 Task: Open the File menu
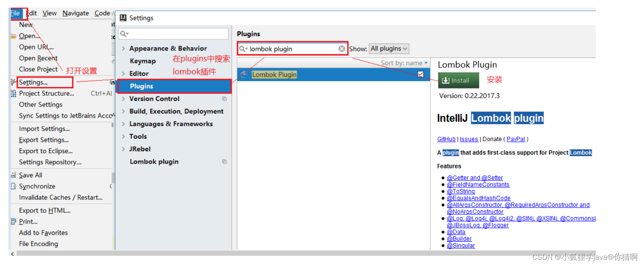[15, 13]
